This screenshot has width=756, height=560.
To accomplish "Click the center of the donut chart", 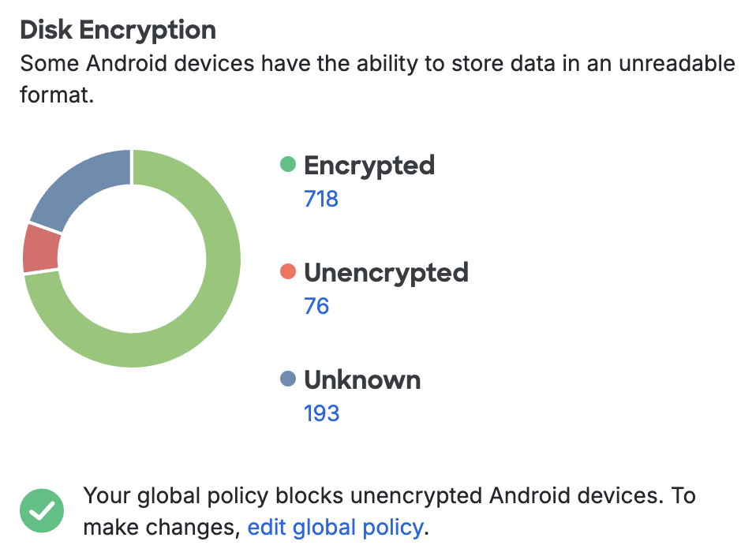I will click(132, 258).
